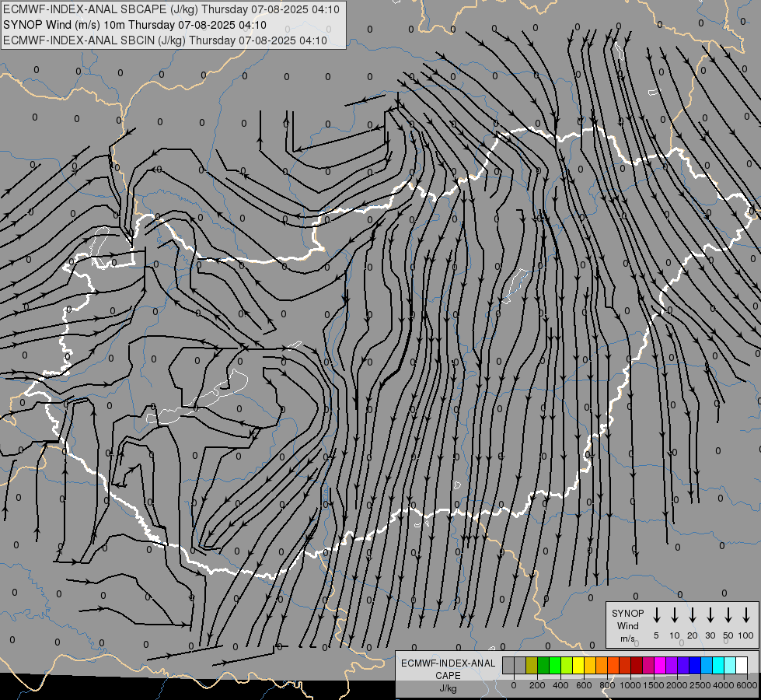Click the 2500 tick label on CAPE scale
This screenshot has width=761, height=700.
point(700,685)
